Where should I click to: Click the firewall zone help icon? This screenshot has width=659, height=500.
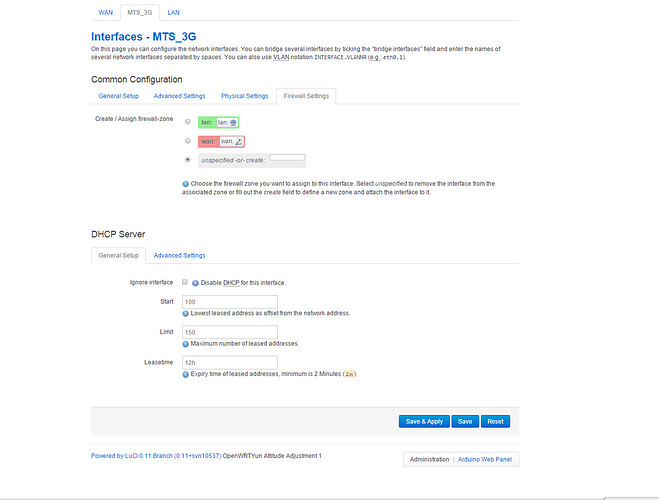click(185, 184)
